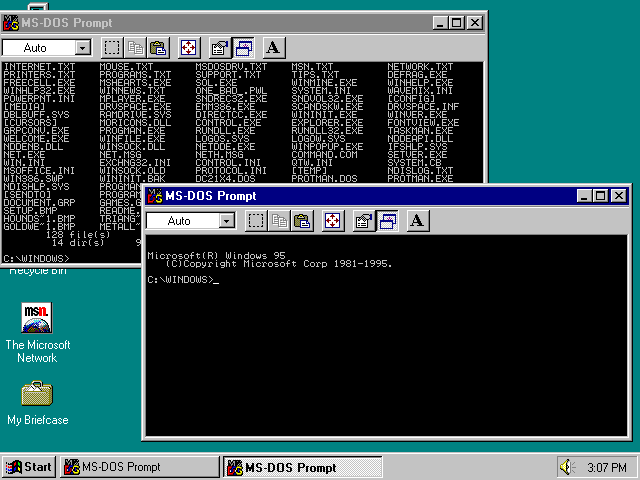Maximize the back MS-DOS Prompt window
The height and width of the screenshot is (480, 640).
(456, 23)
